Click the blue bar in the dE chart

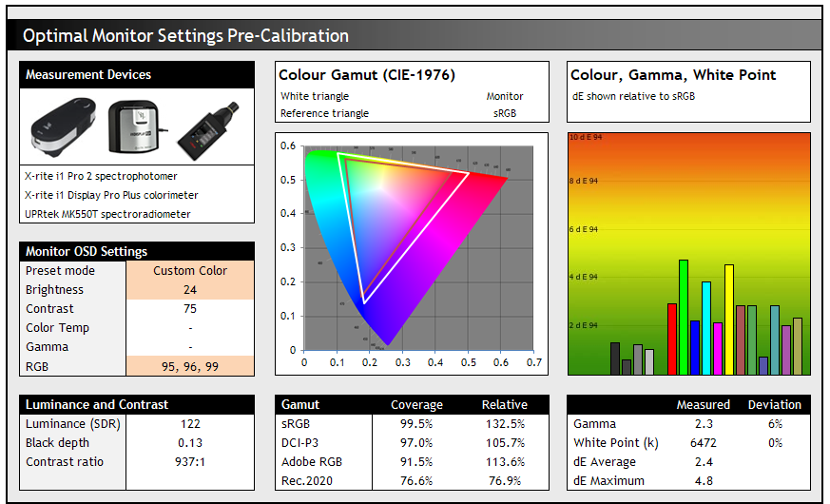695,347
